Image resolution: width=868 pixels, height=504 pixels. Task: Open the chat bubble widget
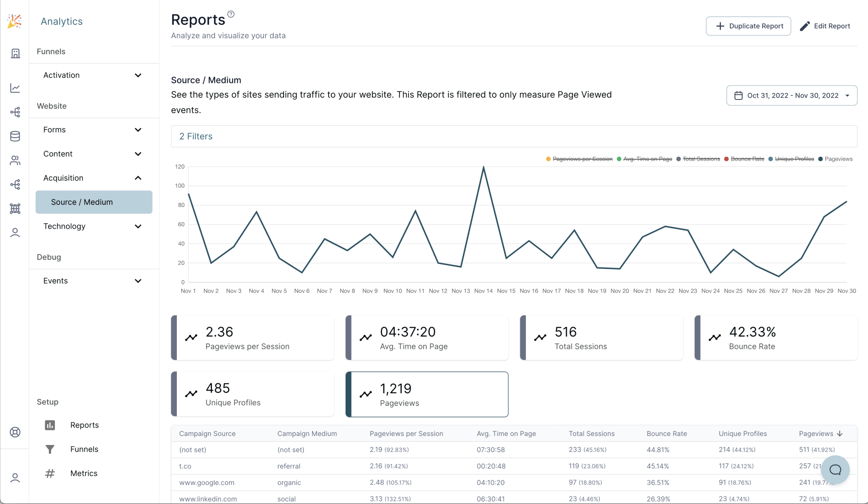click(x=835, y=470)
